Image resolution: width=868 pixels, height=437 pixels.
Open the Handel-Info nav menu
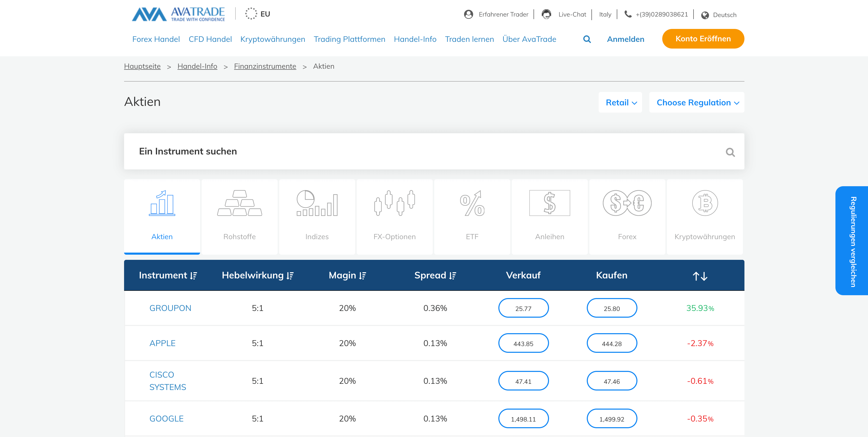tap(415, 39)
